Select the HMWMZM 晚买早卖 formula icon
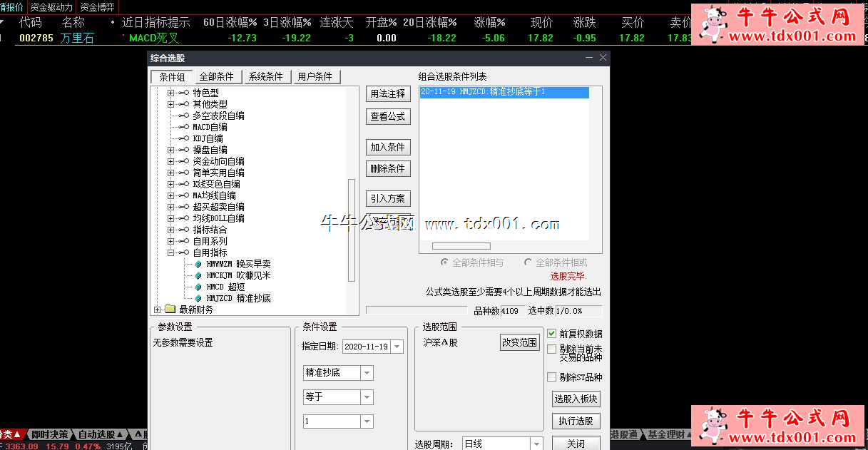The width and height of the screenshot is (868, 450). pos(198,264)
